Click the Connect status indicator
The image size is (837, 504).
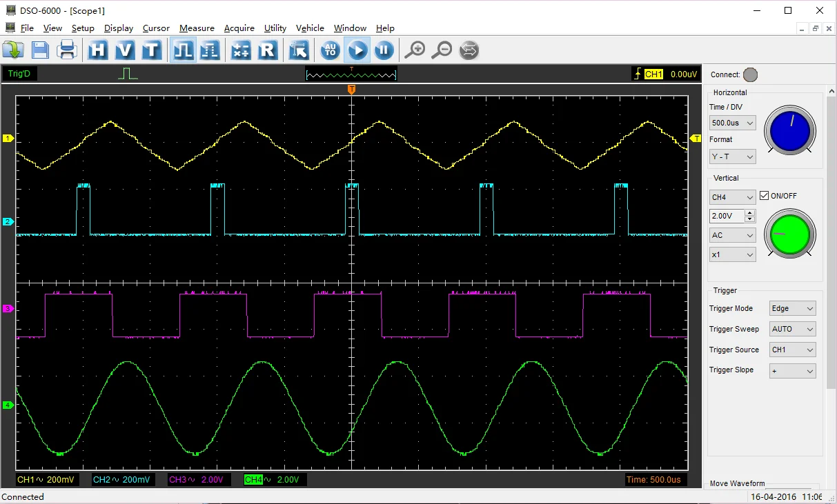(750, 74)
